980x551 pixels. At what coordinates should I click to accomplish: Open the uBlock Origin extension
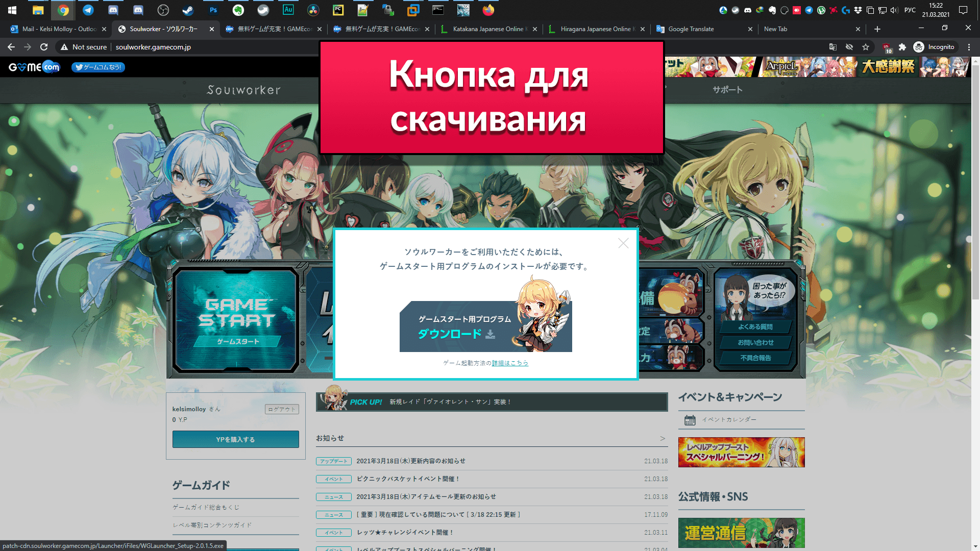pos(887,47)
